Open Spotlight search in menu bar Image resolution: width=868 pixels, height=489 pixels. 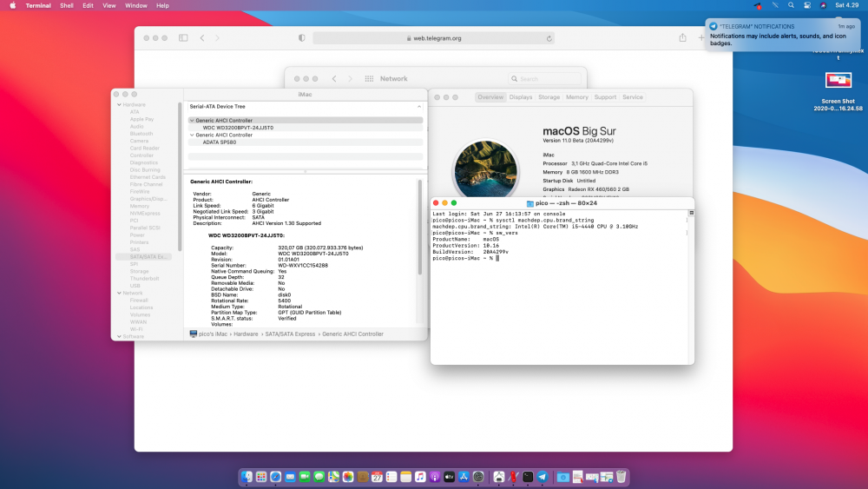pyautogui.click(x=791, y=5)
